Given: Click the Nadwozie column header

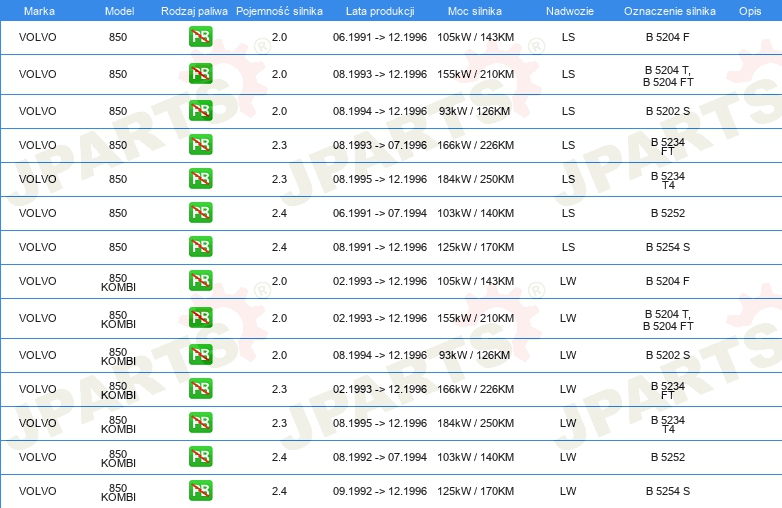Looking at the screenshot, I should (x=570, y=11).
